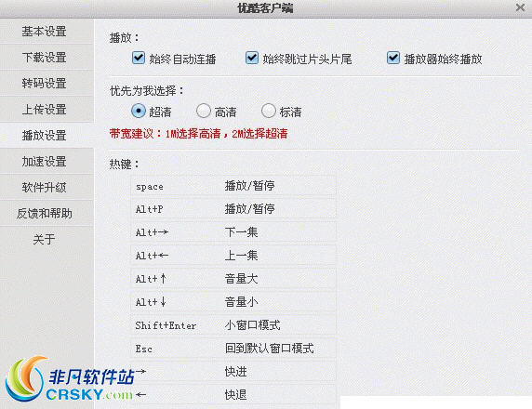Viewport: 532px width, 409px height.
Task: Close the 优酷客户端 settings window
Action: tap(520, 7)
